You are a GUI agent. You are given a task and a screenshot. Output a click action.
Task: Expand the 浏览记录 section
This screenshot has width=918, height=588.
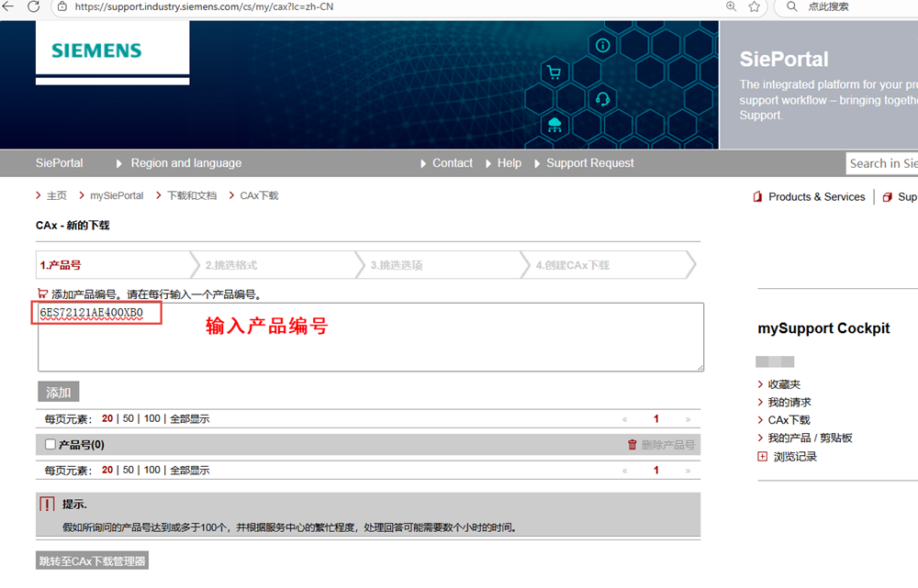tap(762, 456)
